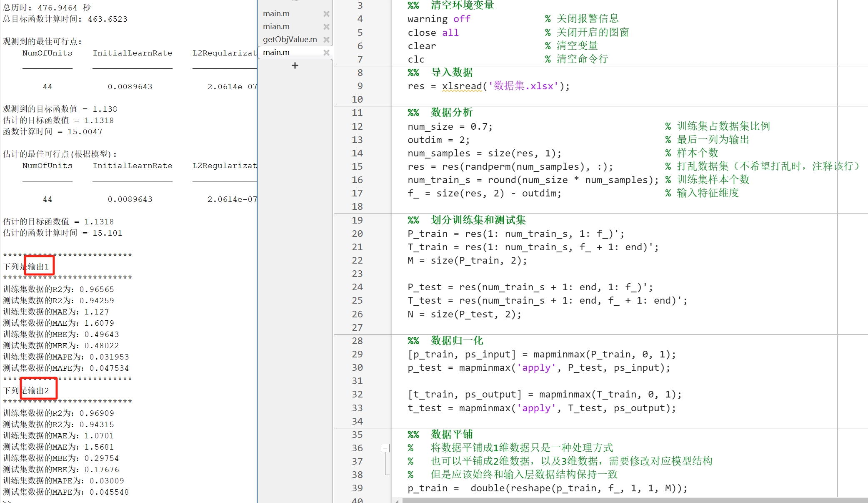
Task: Click the underlined xlsread function name
Action: coord(461,86)
